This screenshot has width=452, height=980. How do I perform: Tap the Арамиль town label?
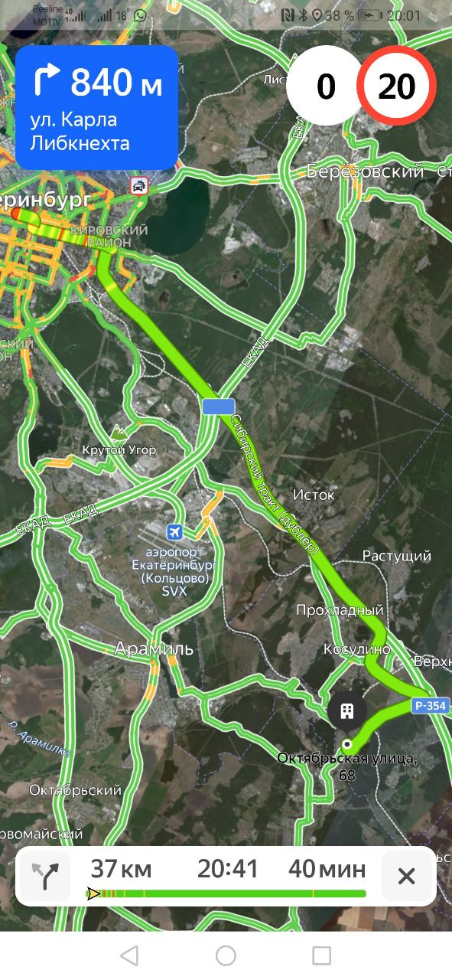154,648
